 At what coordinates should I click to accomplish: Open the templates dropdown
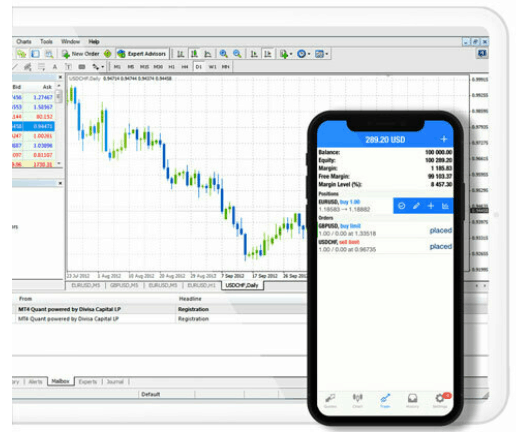[321, 54]
